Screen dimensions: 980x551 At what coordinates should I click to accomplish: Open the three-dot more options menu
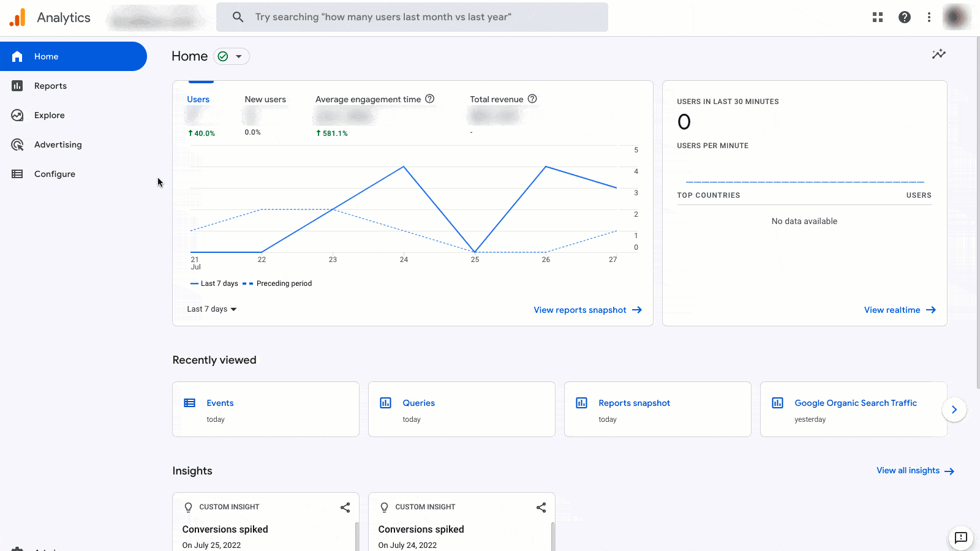(x=929, y=17)
